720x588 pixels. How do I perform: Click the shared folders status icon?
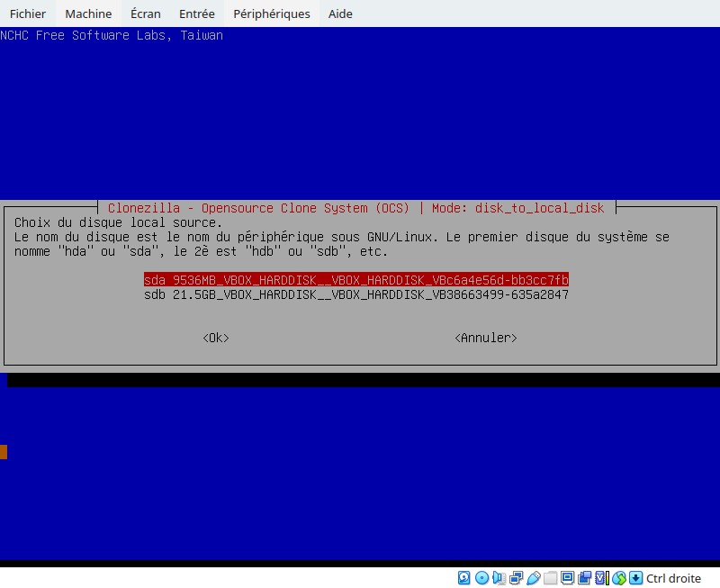(551, 577)
